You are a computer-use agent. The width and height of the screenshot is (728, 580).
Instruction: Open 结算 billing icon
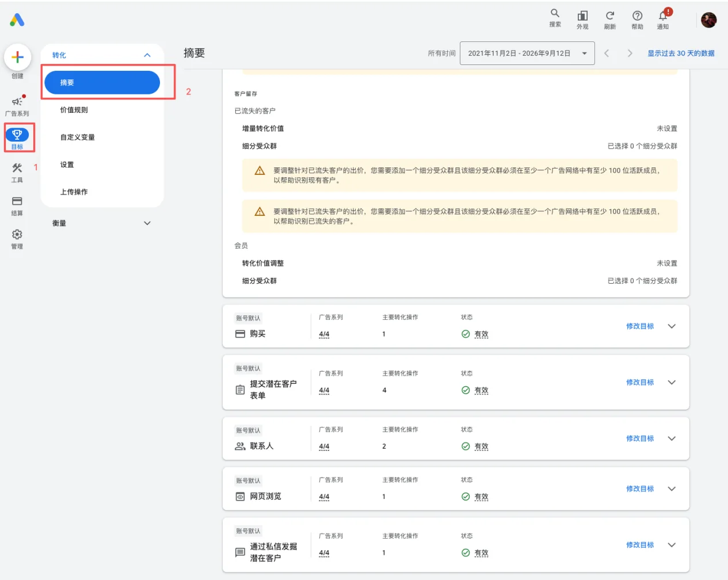(17, 201)
